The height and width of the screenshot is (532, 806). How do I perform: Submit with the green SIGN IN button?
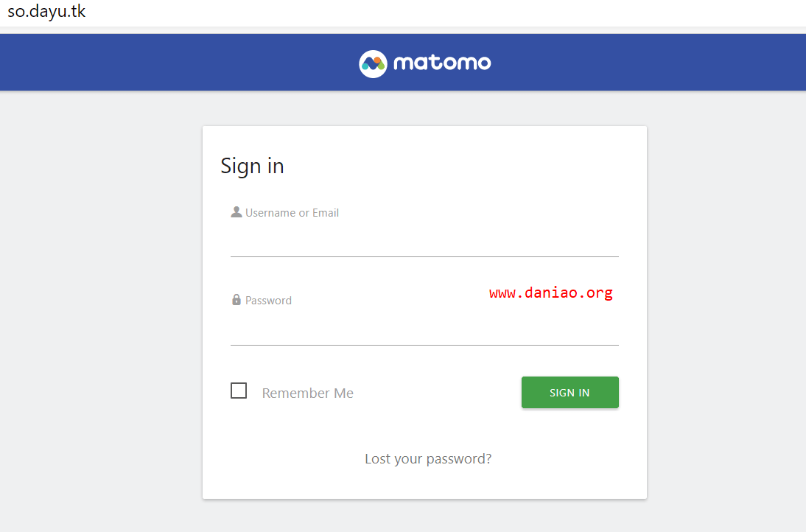pyautogui.click(x=570, y=392)
